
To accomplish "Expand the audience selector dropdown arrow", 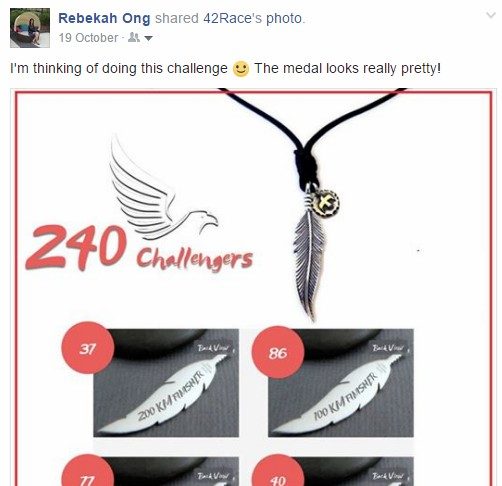I will [148, 38].
